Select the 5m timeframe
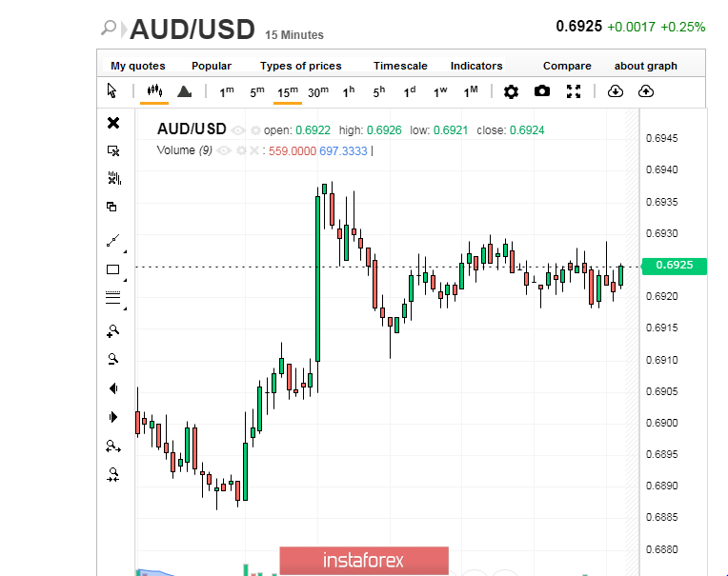Screen dimensions: 728x576 pyautogui.click(x=256, y=91)
